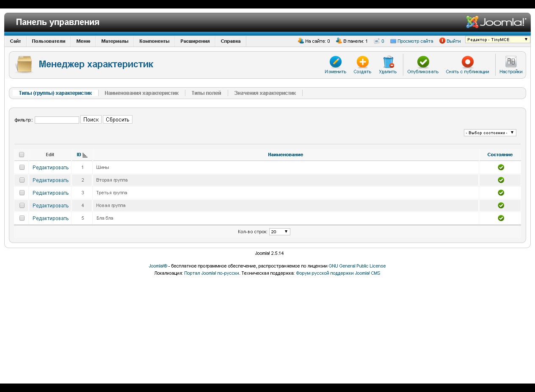Click the Изменить (edit) pencil icon
The width and height of the screenshot is (535, 392).
[335, 62]
